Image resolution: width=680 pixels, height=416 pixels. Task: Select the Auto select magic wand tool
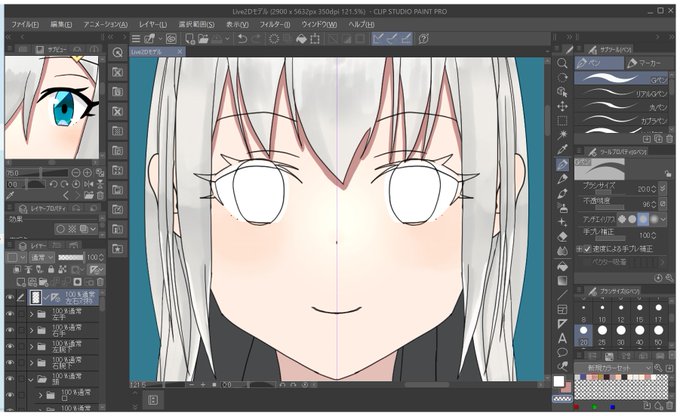click(562, 135)
